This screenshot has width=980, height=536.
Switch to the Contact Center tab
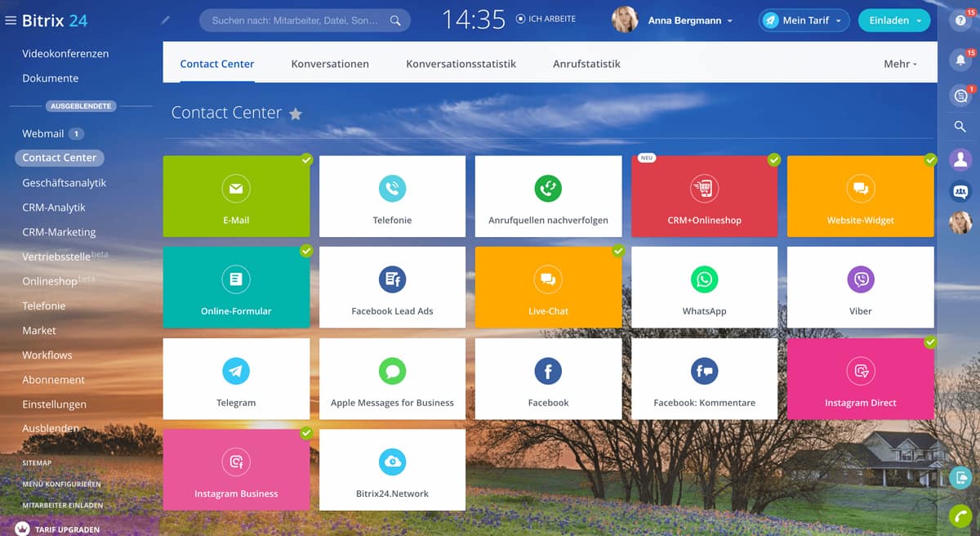pos(217,64)
